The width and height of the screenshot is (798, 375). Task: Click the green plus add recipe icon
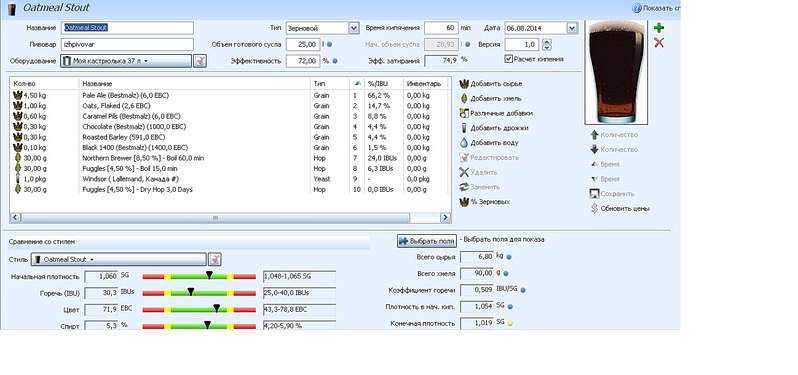(659, 28)
